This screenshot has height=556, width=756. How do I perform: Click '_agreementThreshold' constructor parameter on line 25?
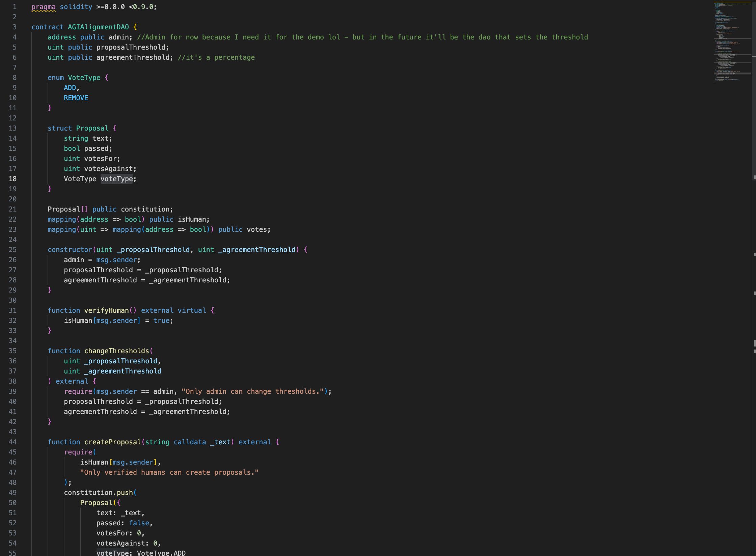[x=257, y=250]
